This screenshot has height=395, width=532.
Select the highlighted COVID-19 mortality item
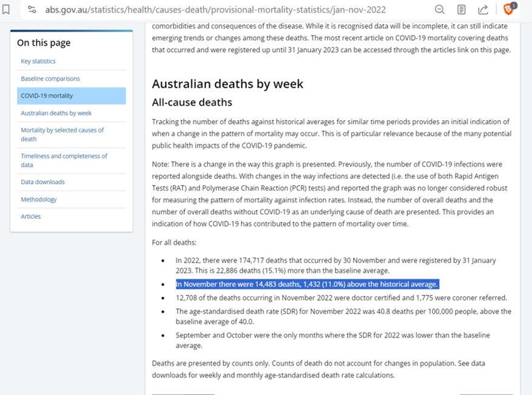(x=71, y=96)
